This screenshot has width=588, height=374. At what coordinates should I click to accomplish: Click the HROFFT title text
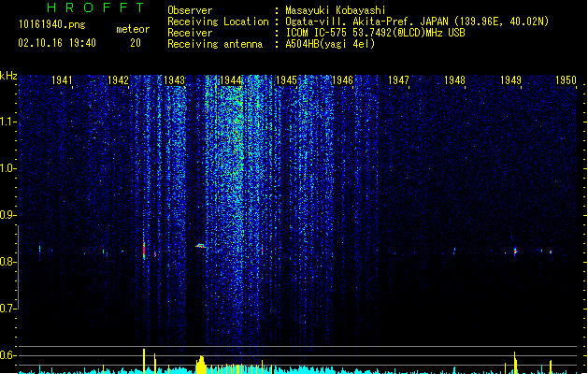point(95,7)
